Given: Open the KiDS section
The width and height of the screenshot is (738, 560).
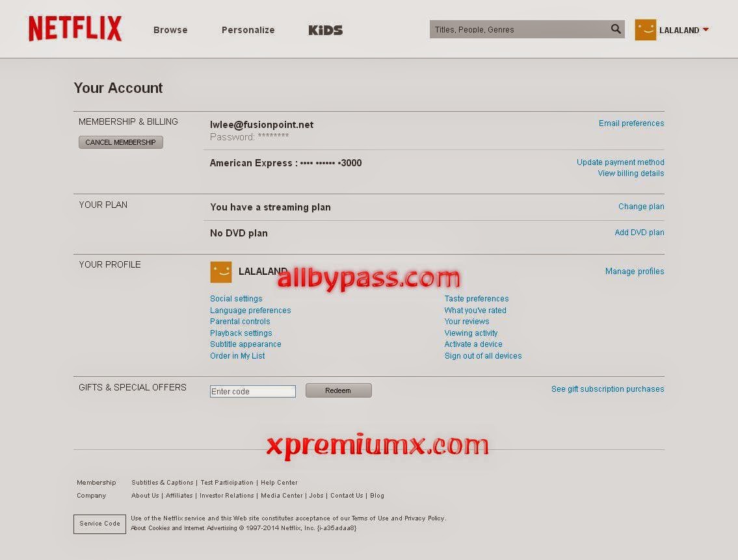Looking at the screenshot, I should point(325,30).
